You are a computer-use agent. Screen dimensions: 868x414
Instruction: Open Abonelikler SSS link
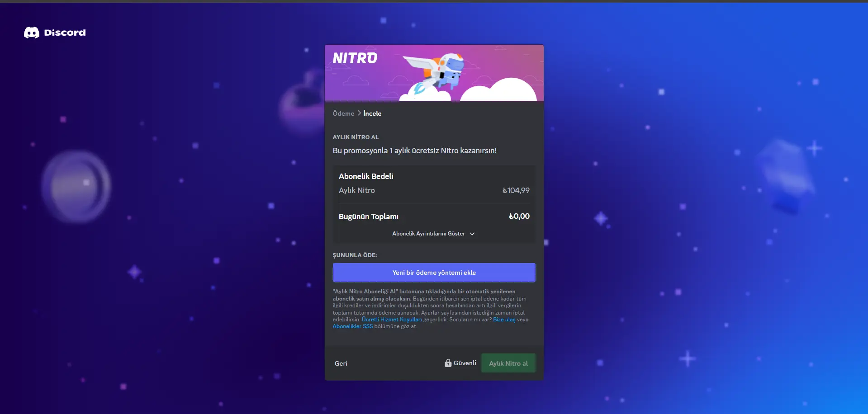coord(353,326)
